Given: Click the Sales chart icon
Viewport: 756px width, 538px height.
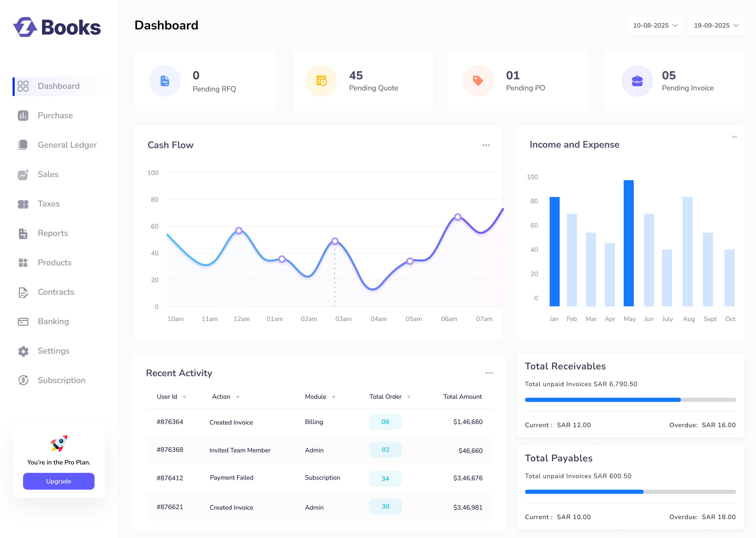Looking at the screenshot, I should point(23,175).
